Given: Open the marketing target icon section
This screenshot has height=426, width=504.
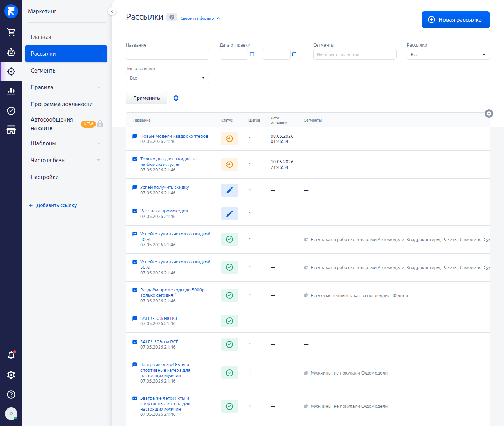Looking at the screenshot, I should [11, 71].
